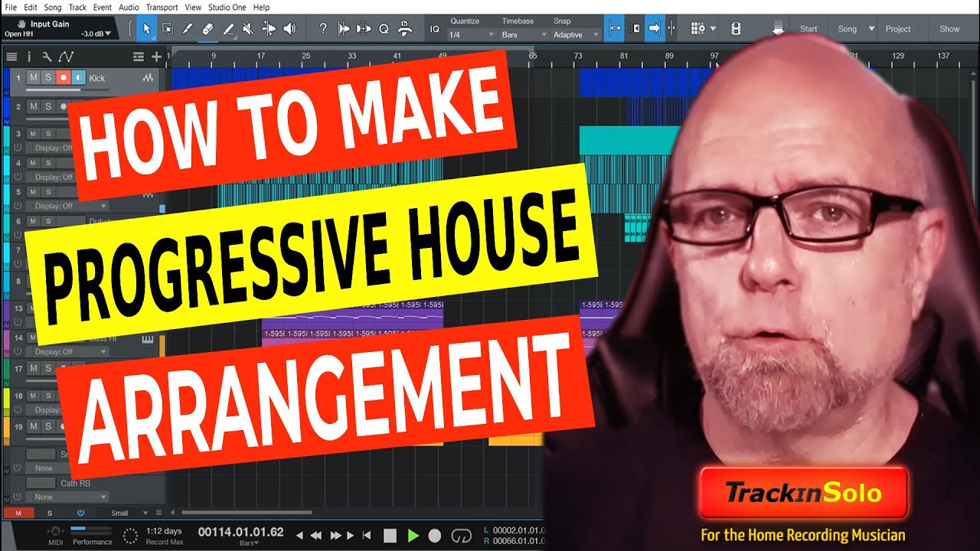This screenshot has width=980, height=551.
Task: Switch to the Project page
Action: pyautogui.click(x=898, y=29)
